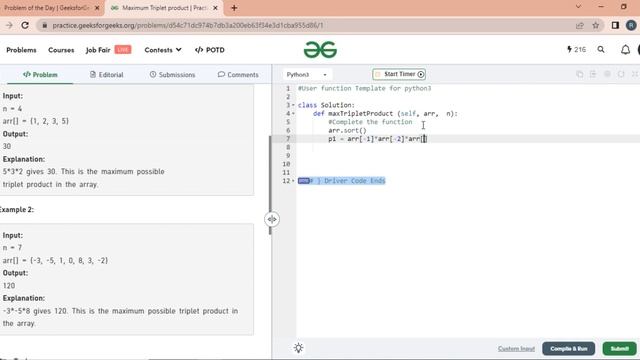This screenshot has width=640, height=360.
Task: Open the browser tab search chevron
Action: pos(578,7)
